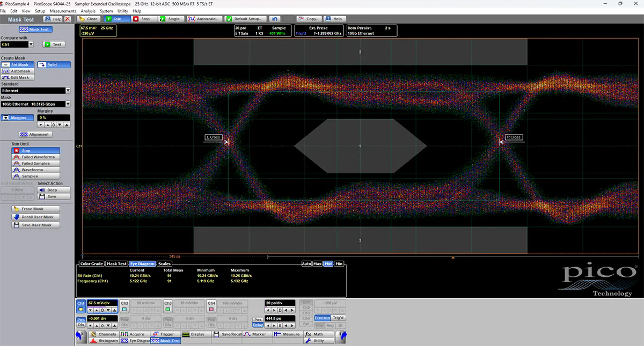
Task: Switch trigger mode to Trig'd
Action: tap(338, 318)
